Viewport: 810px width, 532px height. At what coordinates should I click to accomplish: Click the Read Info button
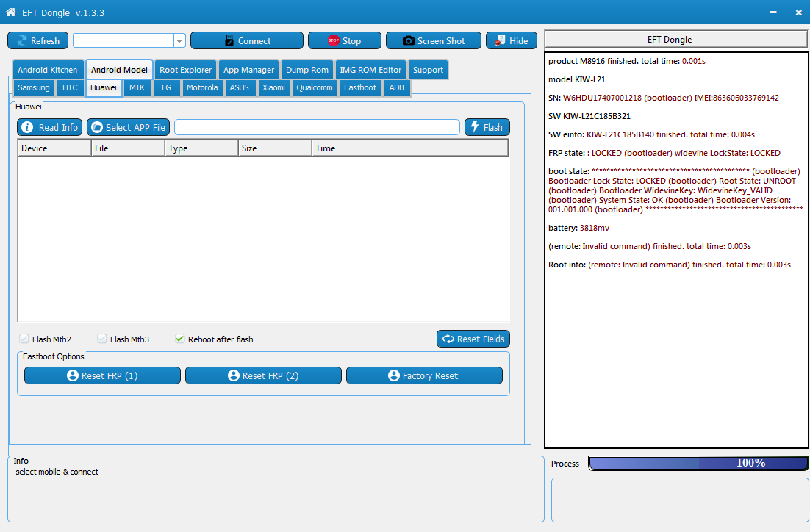pos(49,127)
